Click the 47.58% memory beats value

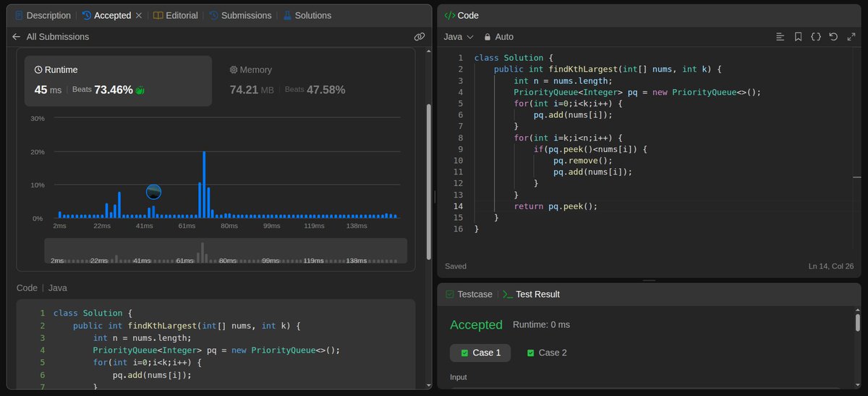pyautogui.click(x=325, y=90)
